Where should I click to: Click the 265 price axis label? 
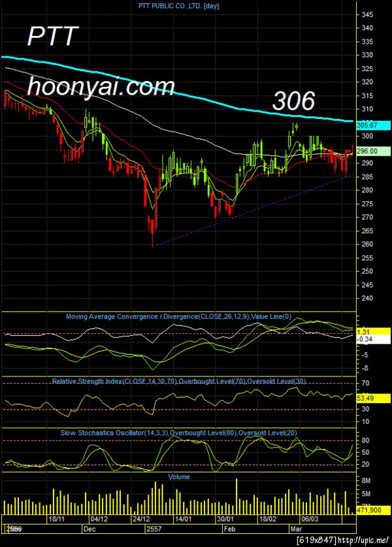[367, 231]
